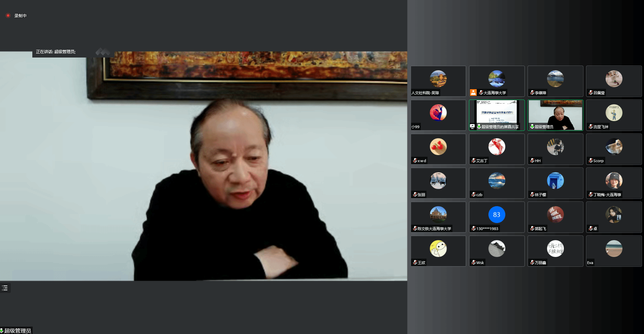Screen dimensions: 644x334
Task: Click the 超级管理员 name tag at bottom-left
Action: (18, 331)
